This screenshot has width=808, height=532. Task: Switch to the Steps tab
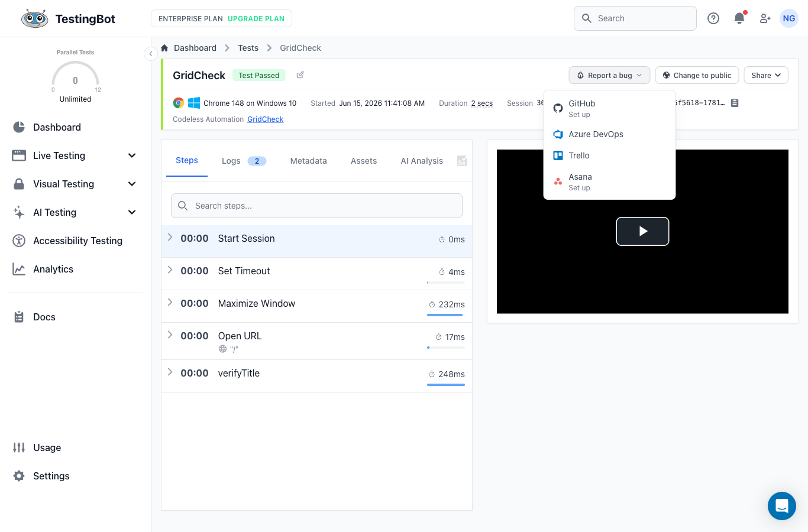pyautogui.click(x=187, y=161)
